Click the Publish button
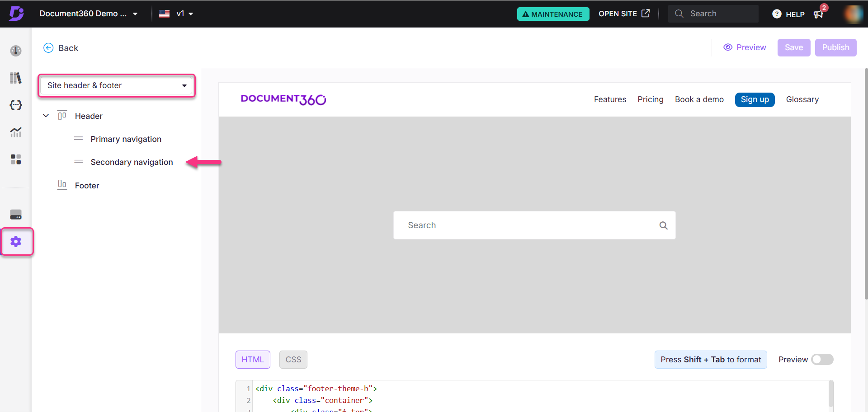The image size is (868, 412). point(835,47)
